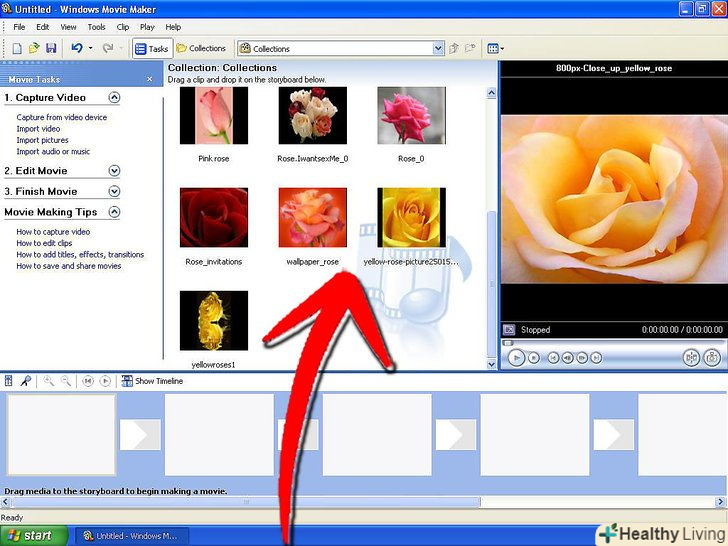Select the Pink rose thumbnail

pos(214,116)
